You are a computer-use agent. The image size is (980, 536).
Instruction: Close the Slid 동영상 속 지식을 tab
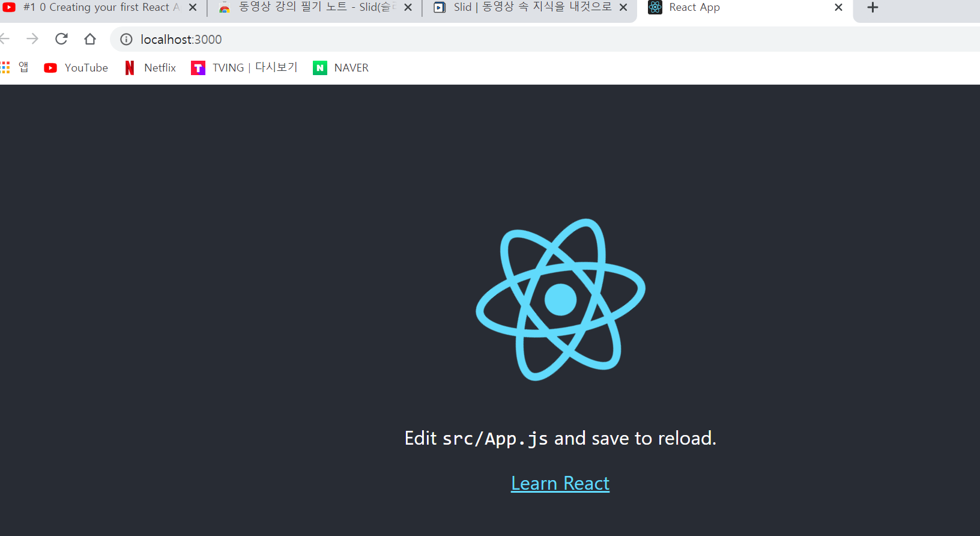tap(623, 8)
